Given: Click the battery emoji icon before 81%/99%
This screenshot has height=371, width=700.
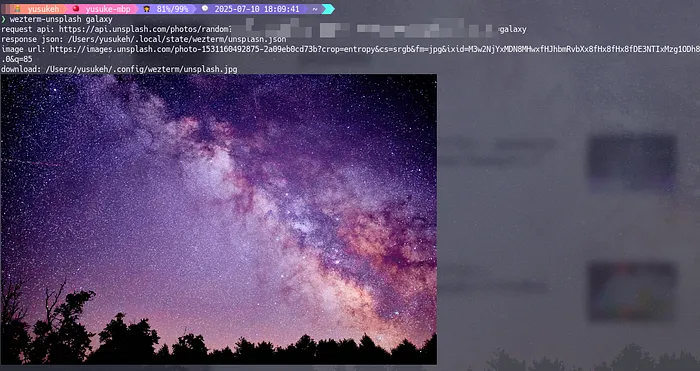Looking at the screenshot, I should [146, 8].
